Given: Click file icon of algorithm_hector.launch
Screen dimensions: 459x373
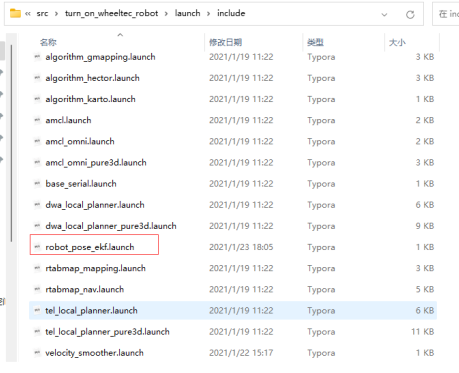Looking at the screenshot, I should [37, 78].
